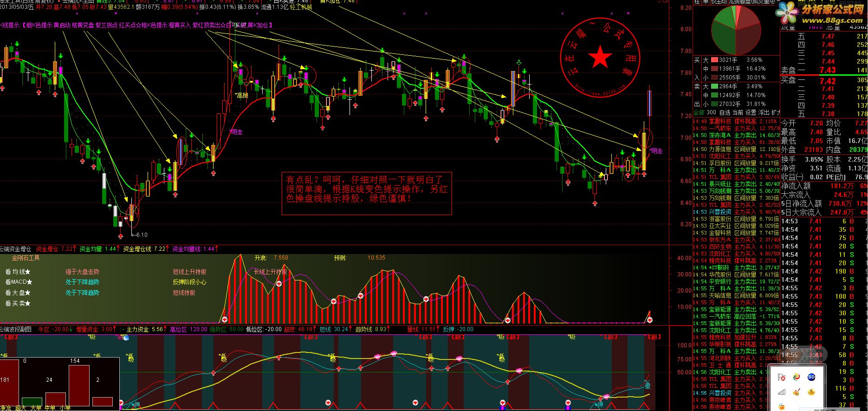Viewport: 868px width, 411px height.
Task: Click the 高抛 marker on the chart
Action: point(241,95)
